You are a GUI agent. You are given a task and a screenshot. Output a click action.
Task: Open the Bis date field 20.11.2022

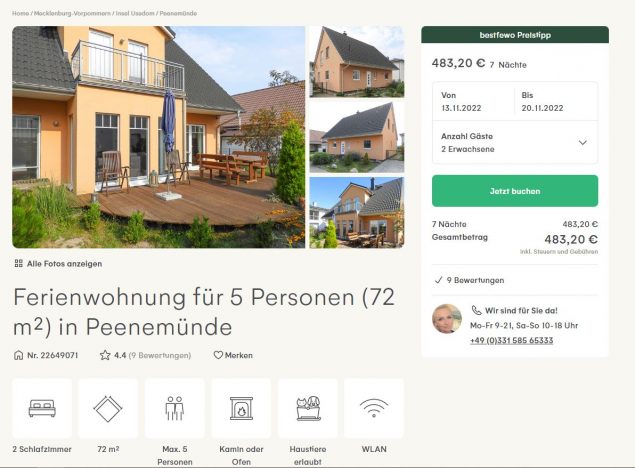coord(556,102)
